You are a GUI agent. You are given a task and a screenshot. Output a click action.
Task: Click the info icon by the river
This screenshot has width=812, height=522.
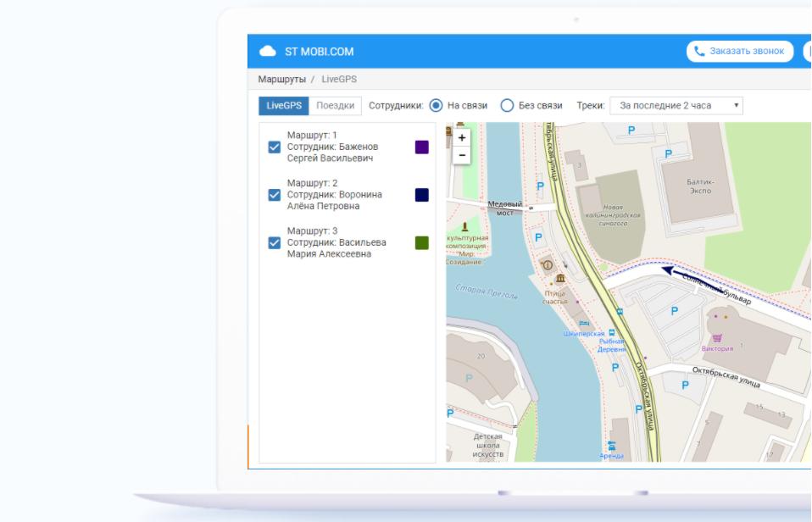coord(548,266)
